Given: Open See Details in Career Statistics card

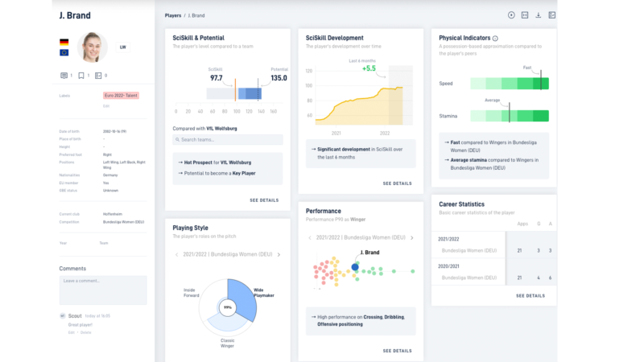Looking at the screenshot, I should tap(530, 296).
